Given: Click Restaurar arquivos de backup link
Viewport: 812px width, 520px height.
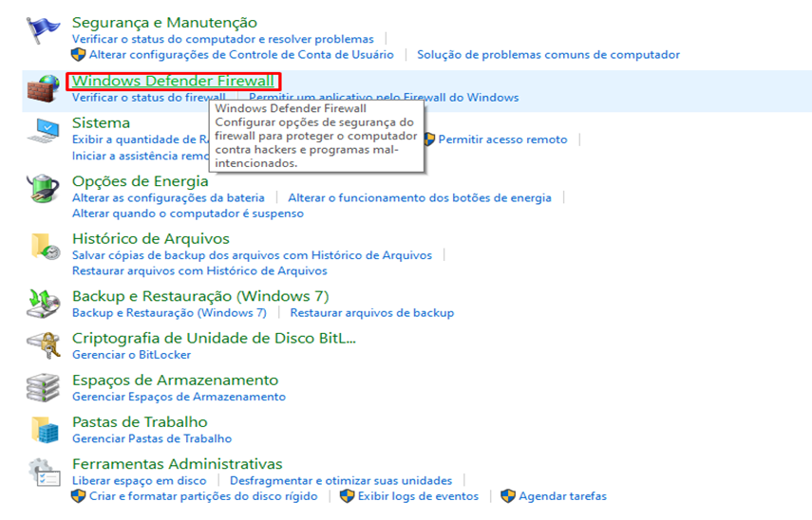Looking at the screenshot, I should tap(372, 313).
